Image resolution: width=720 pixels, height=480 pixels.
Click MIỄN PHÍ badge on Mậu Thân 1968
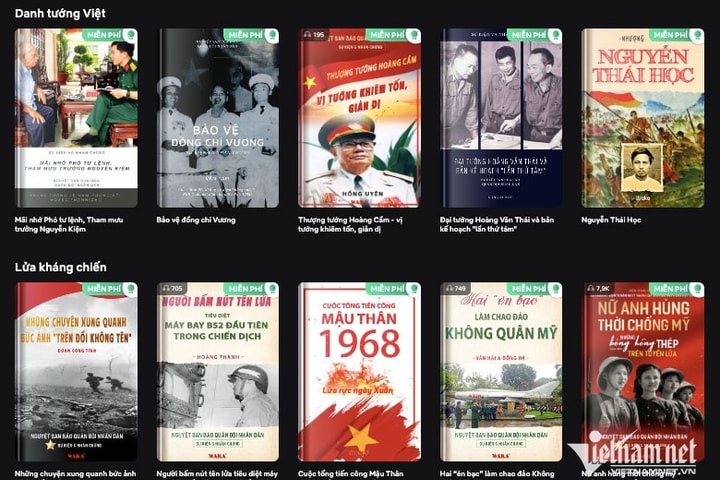pos(393,289)
